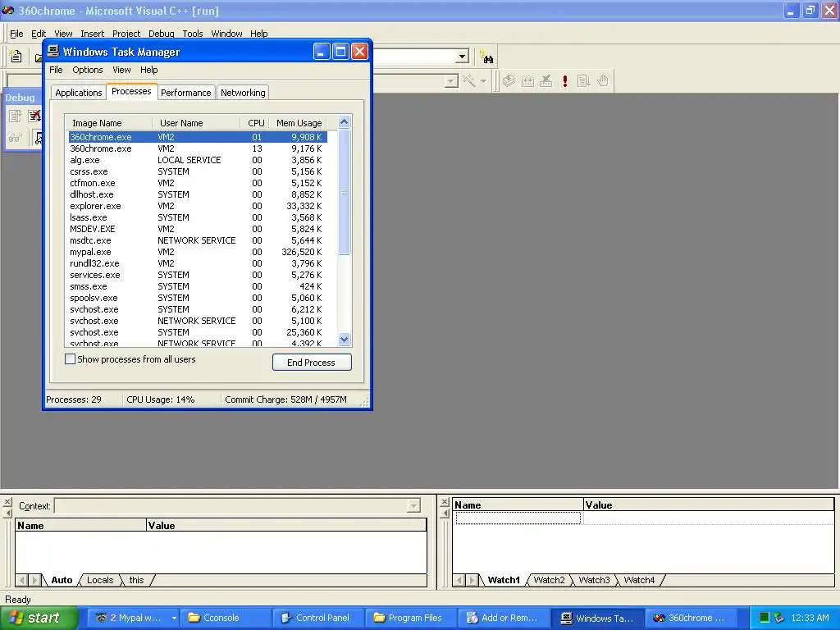
Task: Select the this tab in Variables pane
Action: coord(137,580)
